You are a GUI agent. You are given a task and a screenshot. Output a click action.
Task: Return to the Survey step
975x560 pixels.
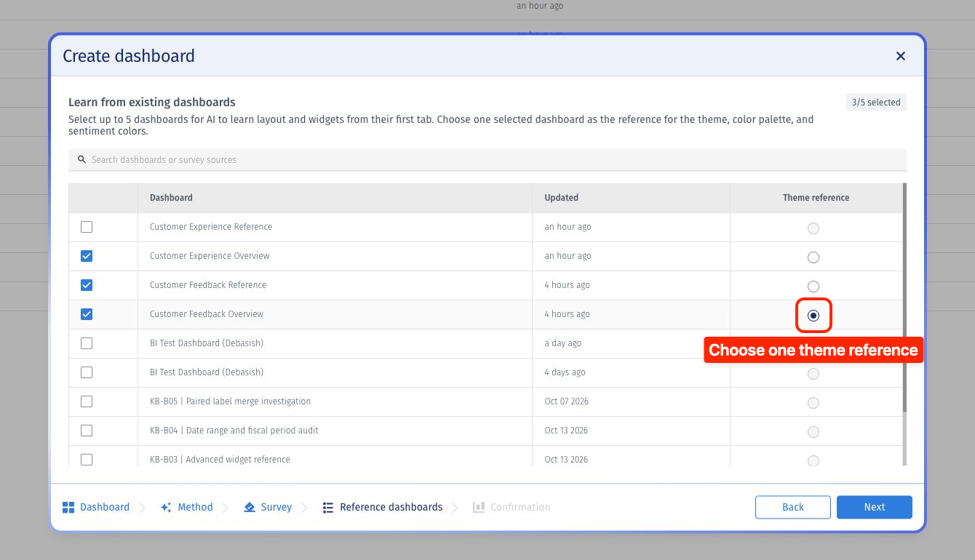[268, 507]
